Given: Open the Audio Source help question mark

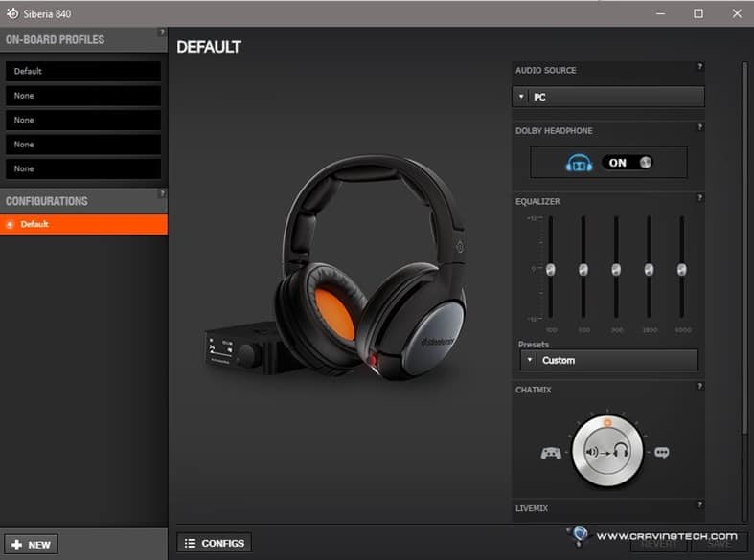Looking at the screenshot, I should click(x=699, y=67).
